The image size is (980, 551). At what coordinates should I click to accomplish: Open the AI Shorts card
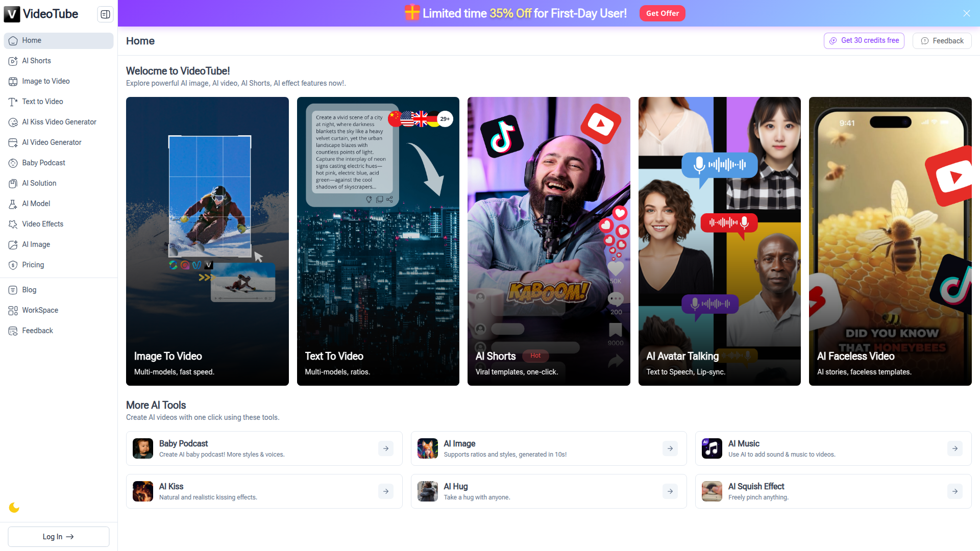[549, 241]
